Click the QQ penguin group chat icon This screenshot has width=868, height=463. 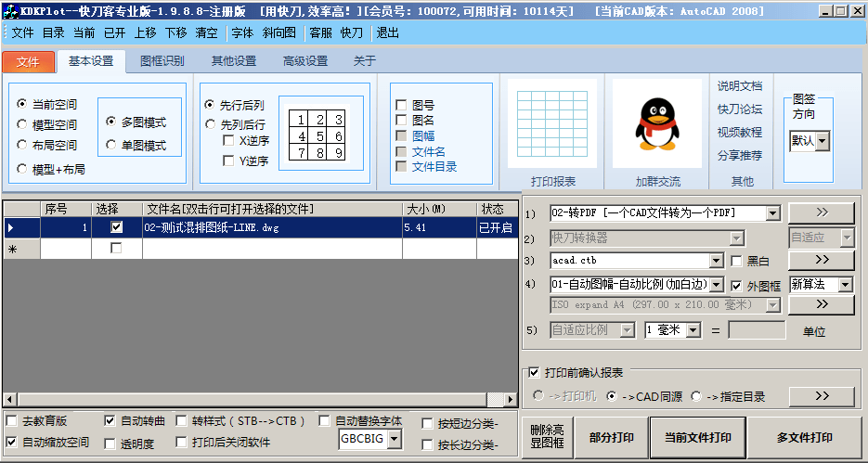click(x=657, y=124)
